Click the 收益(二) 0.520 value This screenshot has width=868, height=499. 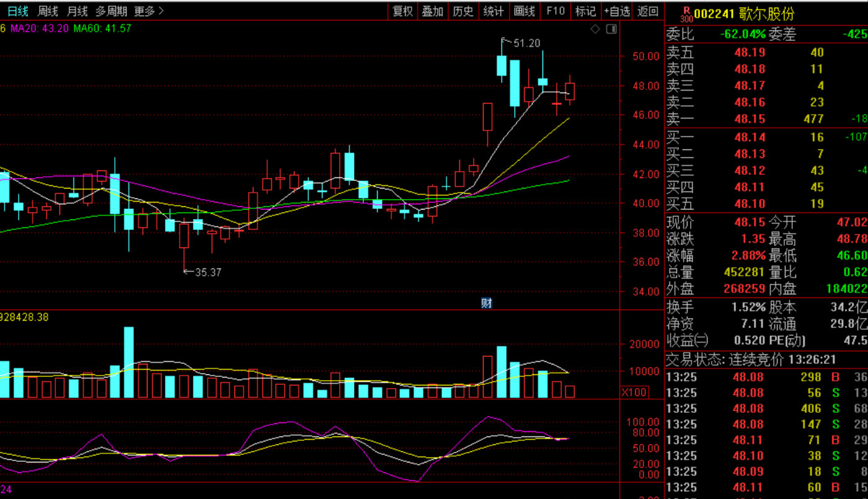[750, 340]
